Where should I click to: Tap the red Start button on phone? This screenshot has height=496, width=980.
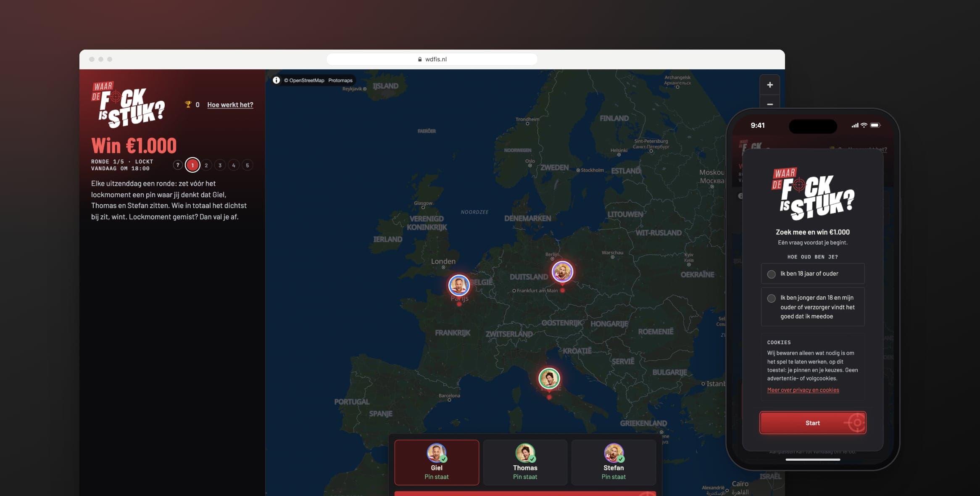[813, 423]
